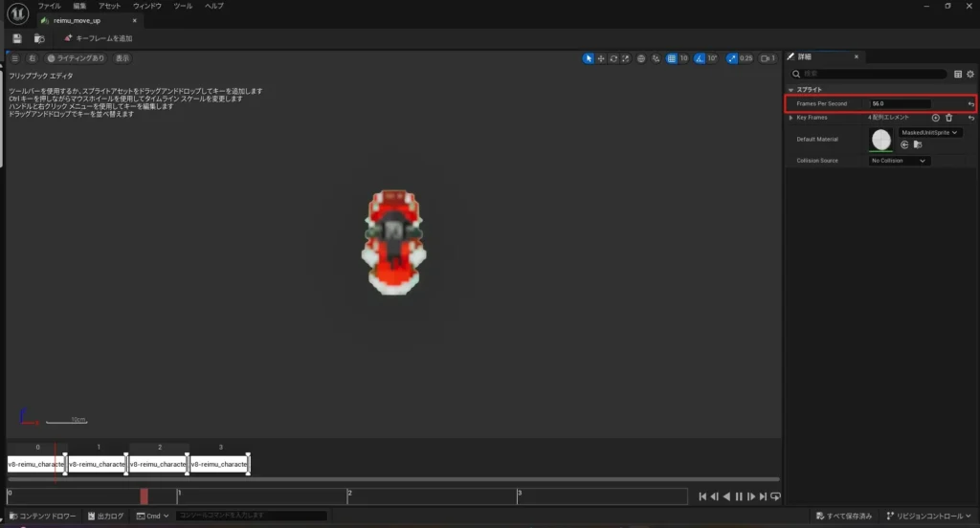Open scale snap value 0.25
980x528 pixels.
[746, 58]
